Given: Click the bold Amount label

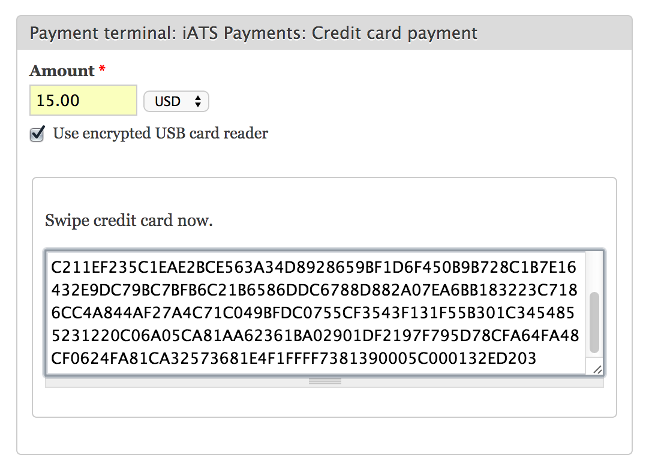Looking at the screenshot, I should point(62,71).
